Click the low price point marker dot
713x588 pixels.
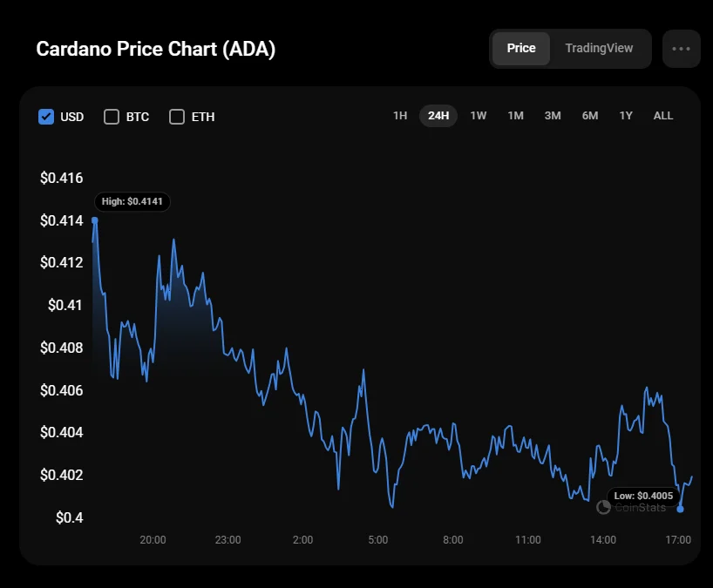pyautogui.click(x=681, y=510)
